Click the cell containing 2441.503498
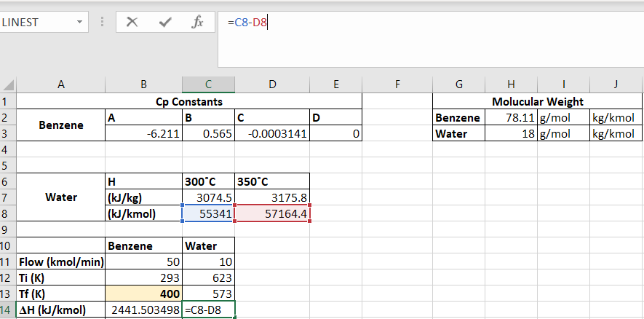The image size is (644, 319). (143, 310)
